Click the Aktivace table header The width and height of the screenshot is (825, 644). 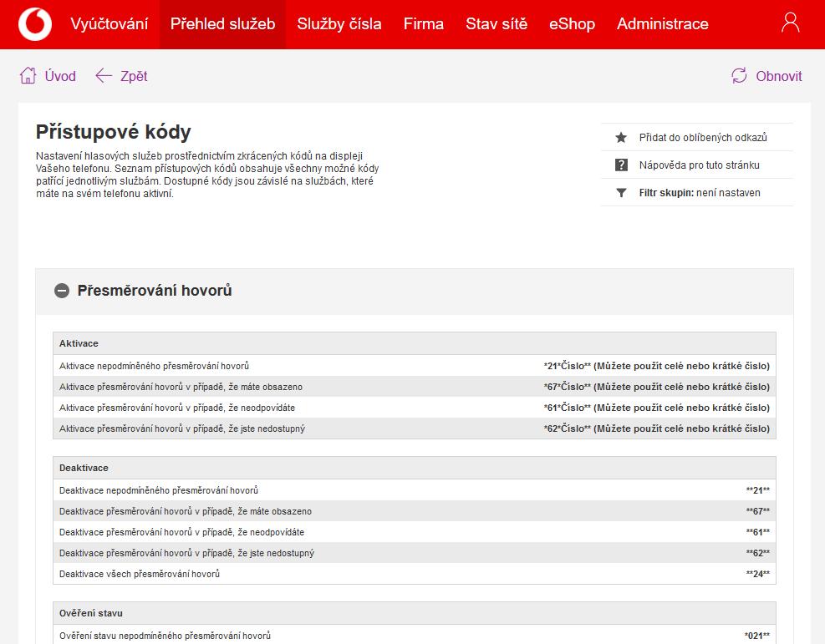click(x=414, y=343)
